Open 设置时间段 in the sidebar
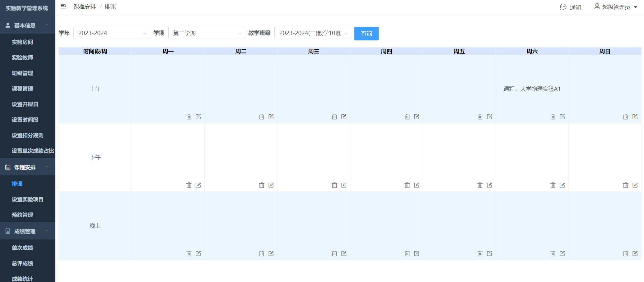Screen dimensions: 644x282 pos(28,120)
